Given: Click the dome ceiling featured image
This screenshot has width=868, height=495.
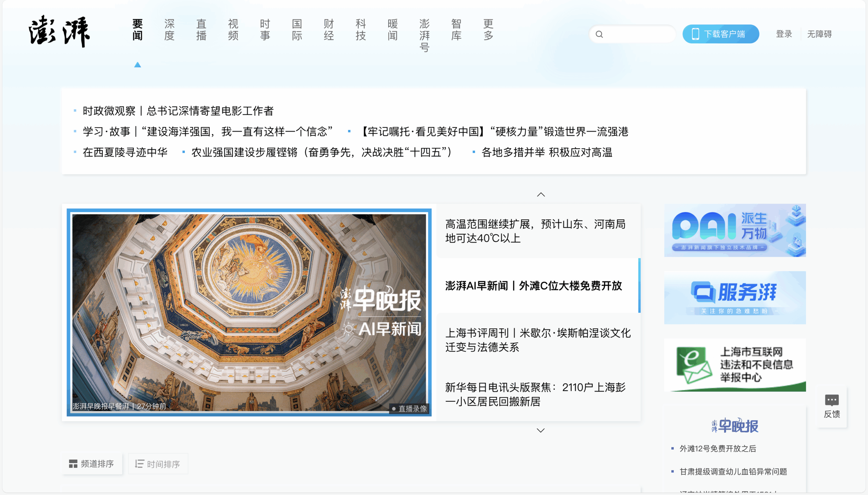Looking at the screenshot, I should pyautogui.click(x=249, y=312).
